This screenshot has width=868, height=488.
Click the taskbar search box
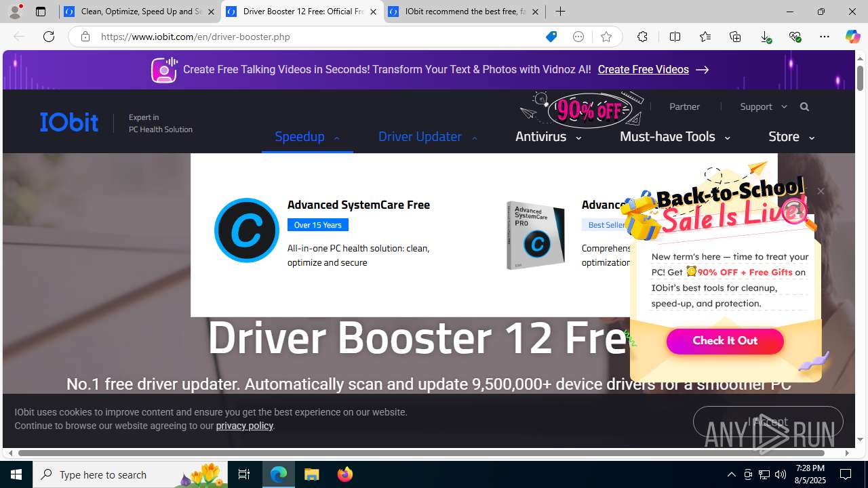(130, 474)
